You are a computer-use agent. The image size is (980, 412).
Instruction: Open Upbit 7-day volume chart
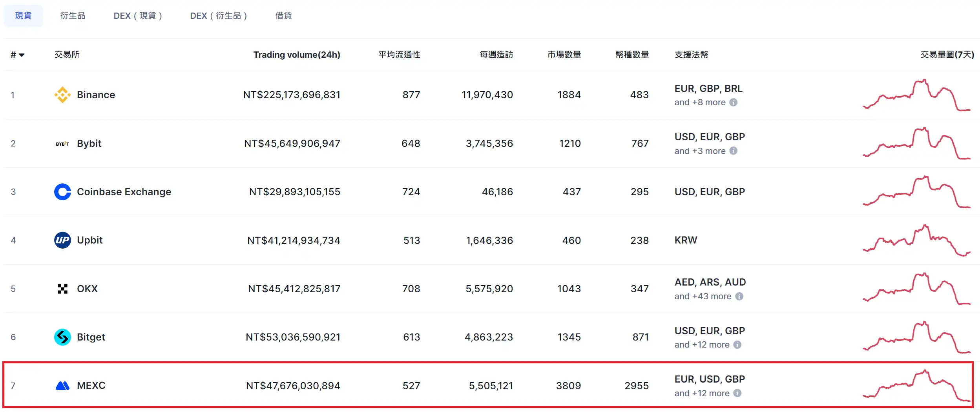[x=916, y=240]
